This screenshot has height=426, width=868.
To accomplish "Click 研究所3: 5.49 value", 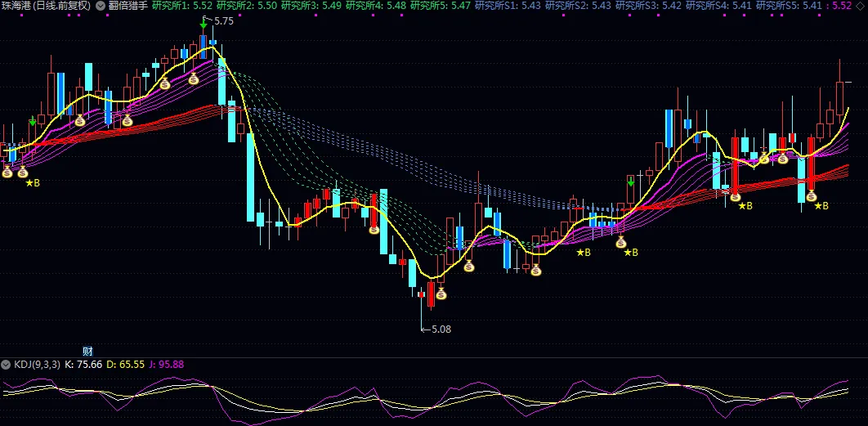I will [x=311, y=6].
